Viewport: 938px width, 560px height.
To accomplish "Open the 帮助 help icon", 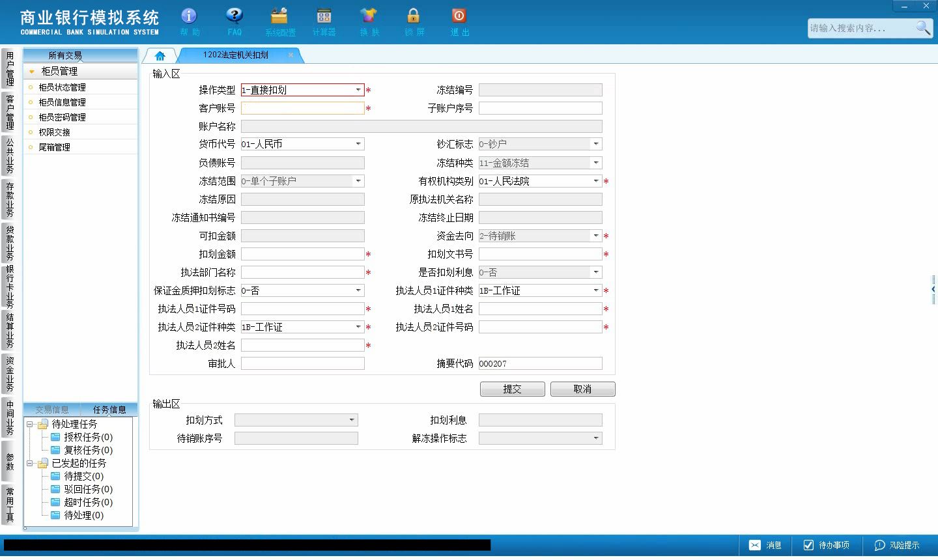I will tap(190, 21).
